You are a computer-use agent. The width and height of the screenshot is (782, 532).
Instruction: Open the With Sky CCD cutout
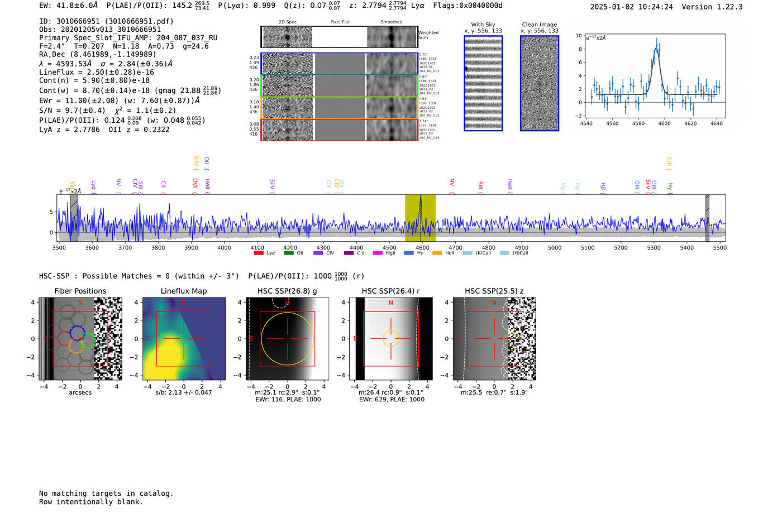(483, 83)
